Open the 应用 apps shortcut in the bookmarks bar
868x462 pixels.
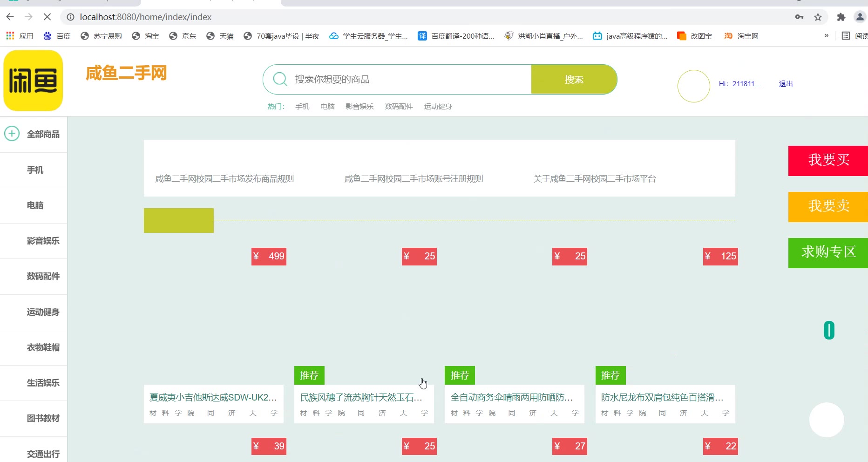(20, 36)
